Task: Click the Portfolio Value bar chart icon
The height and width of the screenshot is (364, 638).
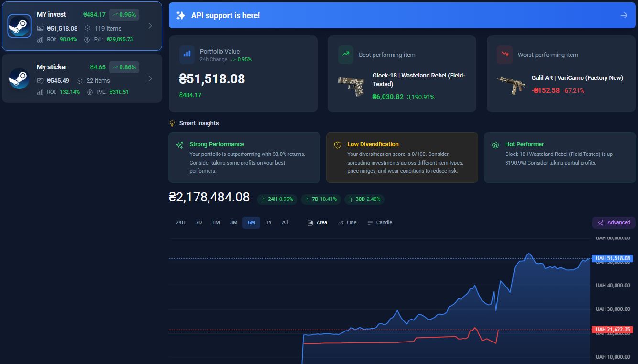Action: (x=187, y=55)
